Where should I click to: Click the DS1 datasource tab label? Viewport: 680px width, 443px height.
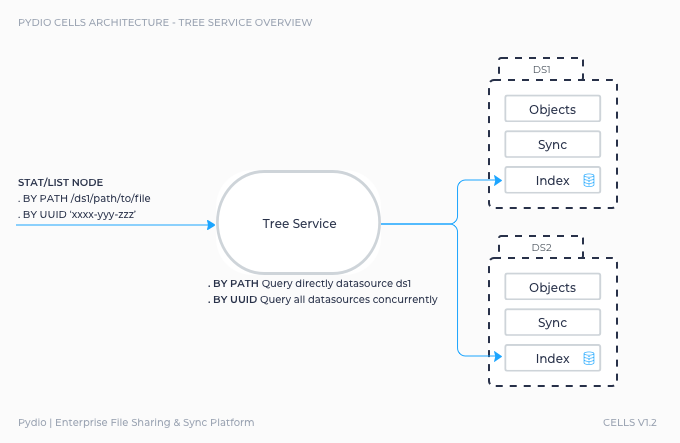[541, 69]
